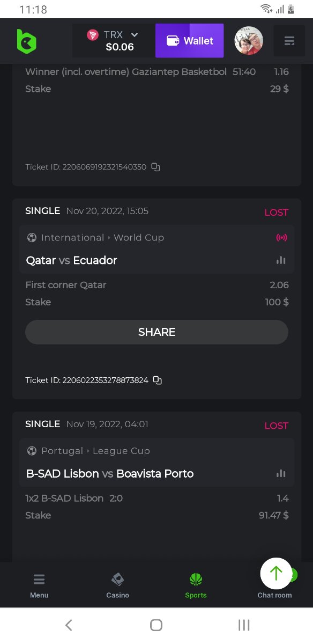The image size is (313, 644).
Task: Tap the Android recent apps button
Action: pyautogui.click(x=244, y=625)
